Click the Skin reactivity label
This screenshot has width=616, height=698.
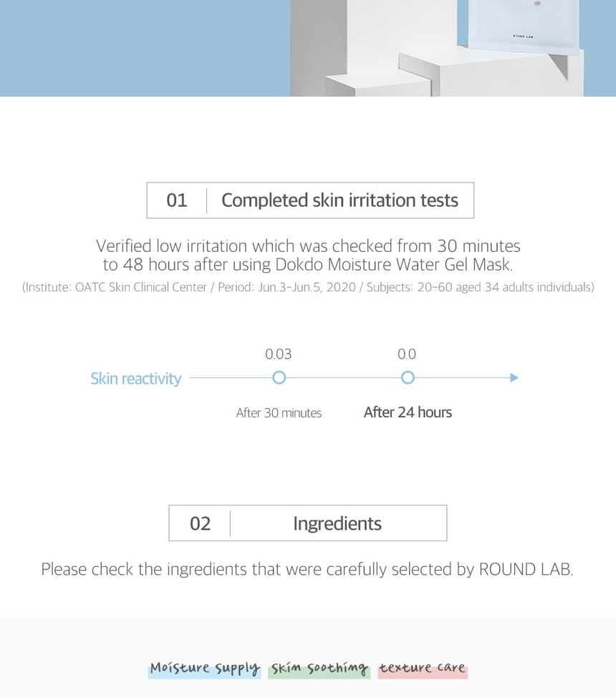tap(136, 379)
